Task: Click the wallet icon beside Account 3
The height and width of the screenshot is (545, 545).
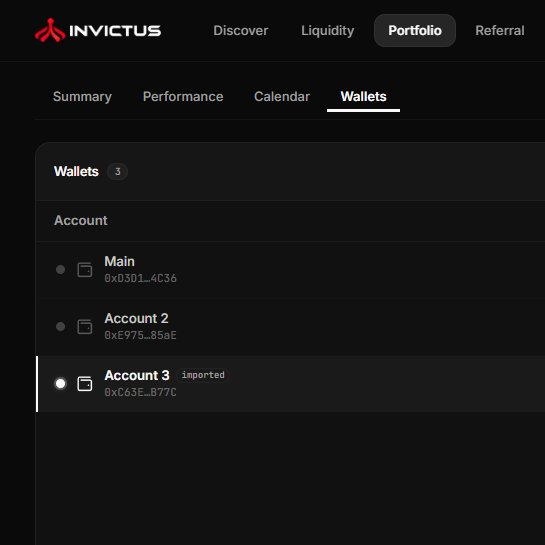Action: pyautogui.click(x=84, y=383)
